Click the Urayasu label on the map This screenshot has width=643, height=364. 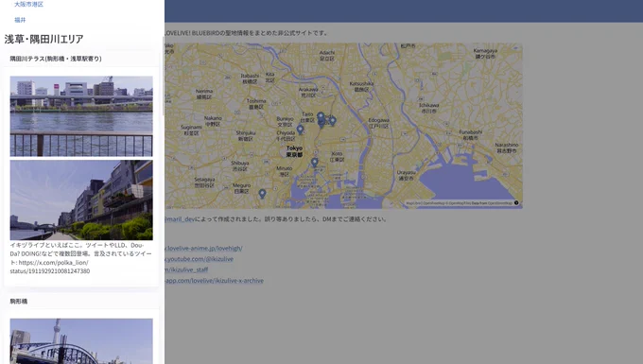click(406, 176)
